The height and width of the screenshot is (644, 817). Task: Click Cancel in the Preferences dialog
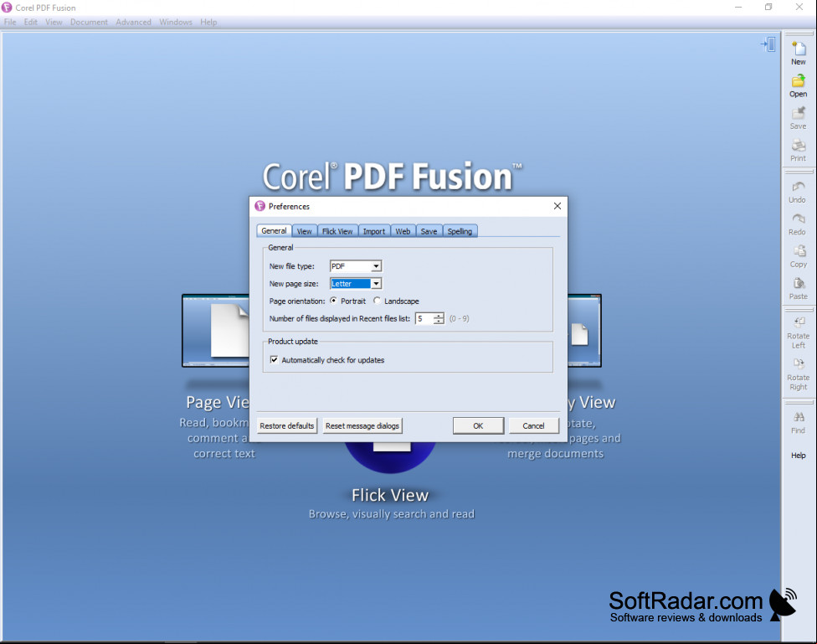[533, 425]
